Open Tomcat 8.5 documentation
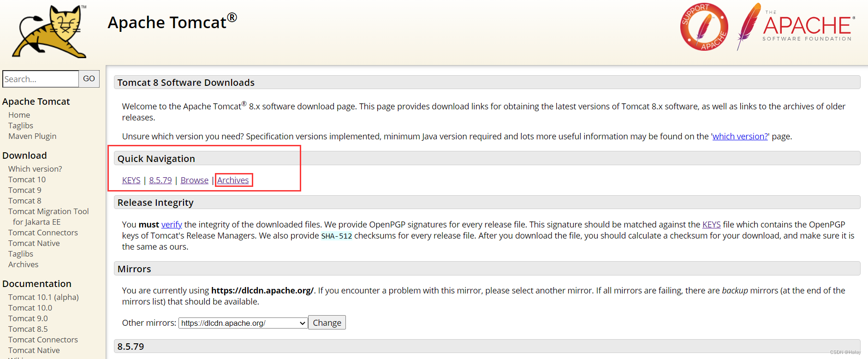This screenshot has height=359, width=868. [x=28, y=329]
